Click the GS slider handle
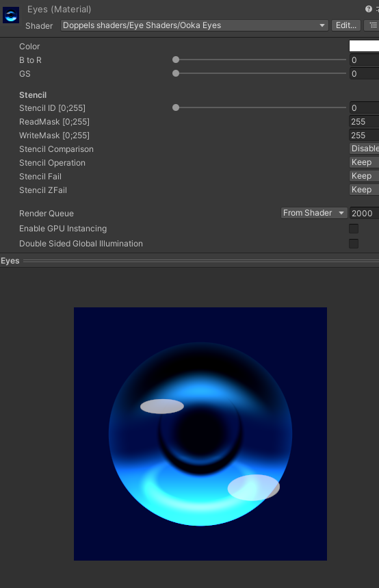 (x=176, y=73)
